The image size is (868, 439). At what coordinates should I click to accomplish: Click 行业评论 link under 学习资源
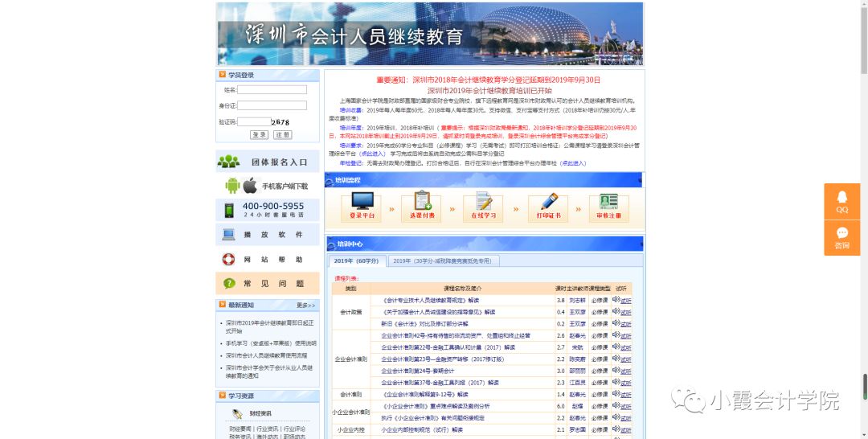(294, 429)
